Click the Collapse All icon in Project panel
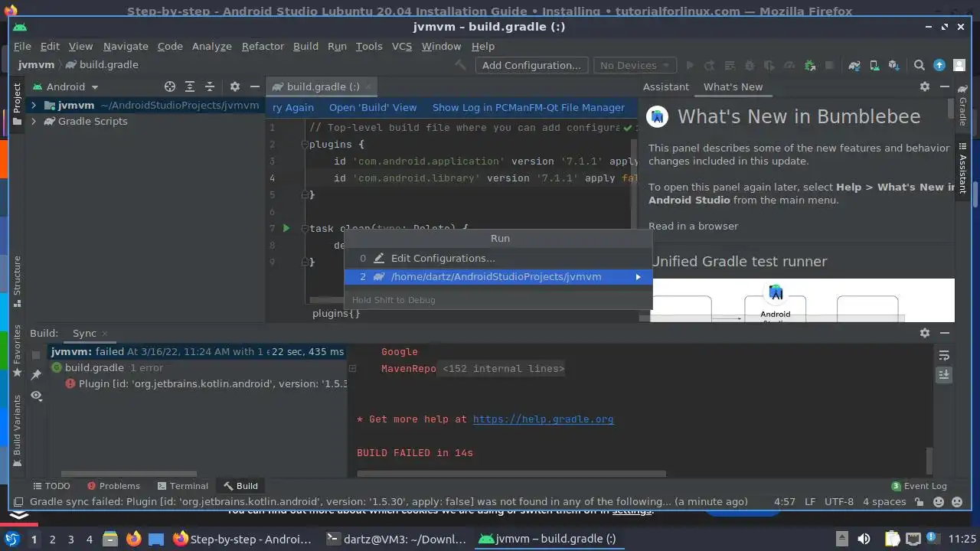 pyautogui.click(x=210, y=86)
